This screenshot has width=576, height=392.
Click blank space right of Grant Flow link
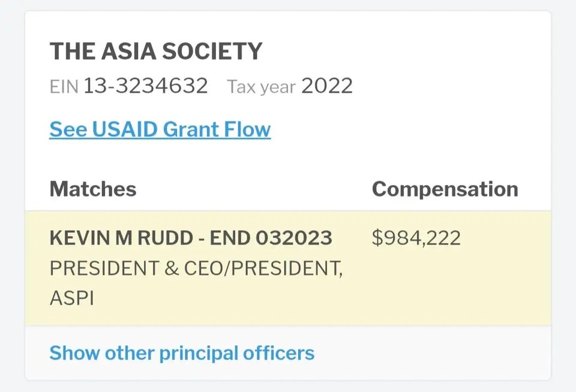click(404, 129)
